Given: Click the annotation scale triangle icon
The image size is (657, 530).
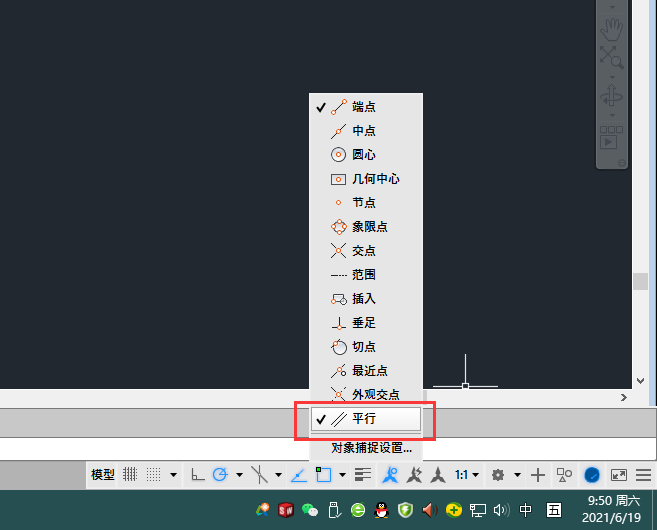Looking at the screenshot, I should (438, 475).
